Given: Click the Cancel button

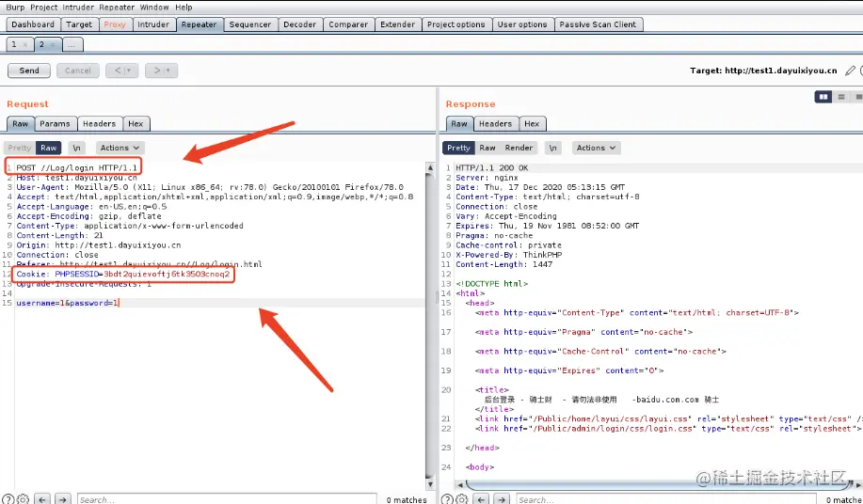Looking at the screenshot, I should coord(77,71).
